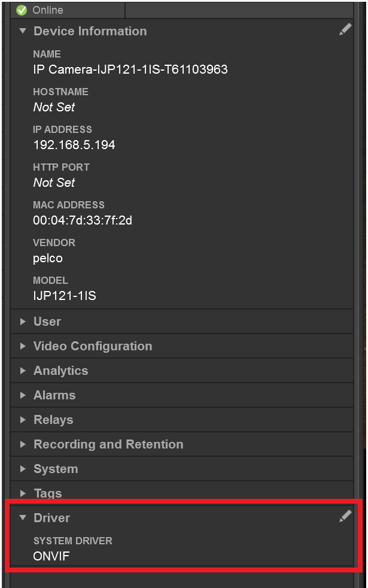
Task: Expand the Relays section
Action: 22,420
